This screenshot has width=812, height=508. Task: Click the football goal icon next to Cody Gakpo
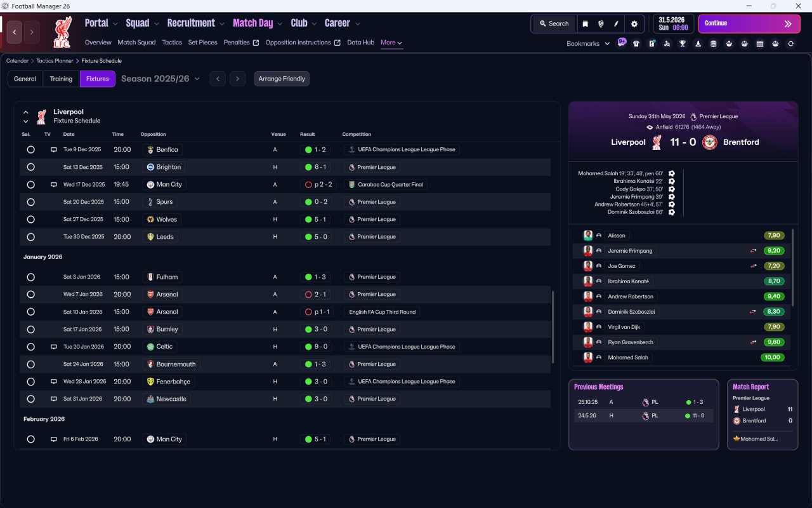pos(672,189)
